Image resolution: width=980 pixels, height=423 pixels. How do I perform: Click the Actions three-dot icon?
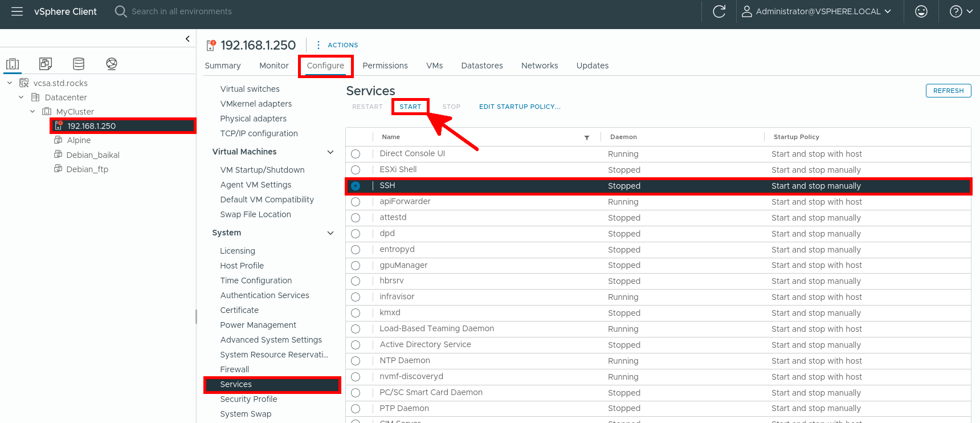point(318,45)
